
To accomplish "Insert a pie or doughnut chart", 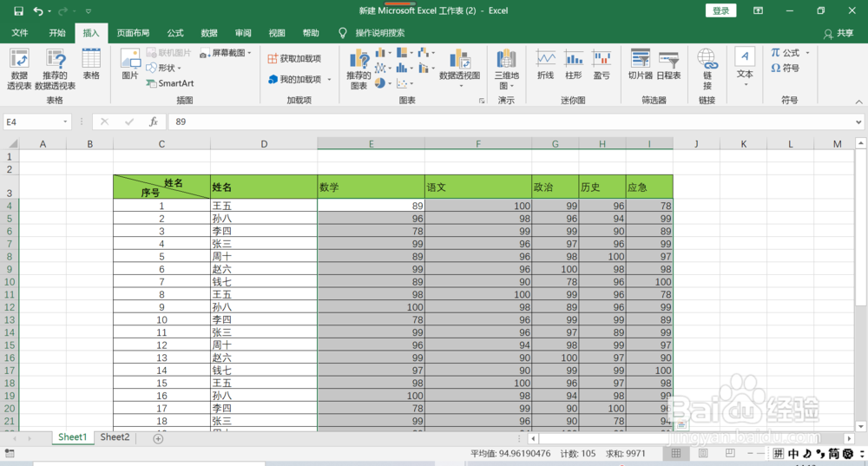I will click(383, 83).
